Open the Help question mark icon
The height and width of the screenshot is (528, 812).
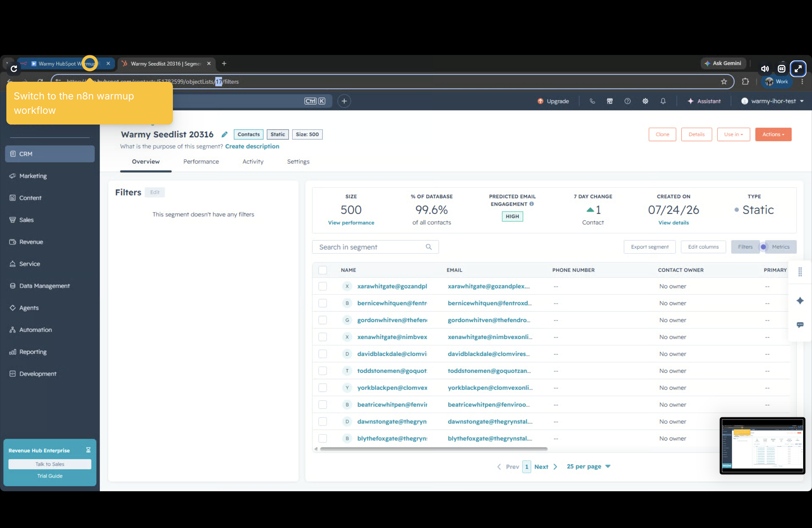click(628, 101)
